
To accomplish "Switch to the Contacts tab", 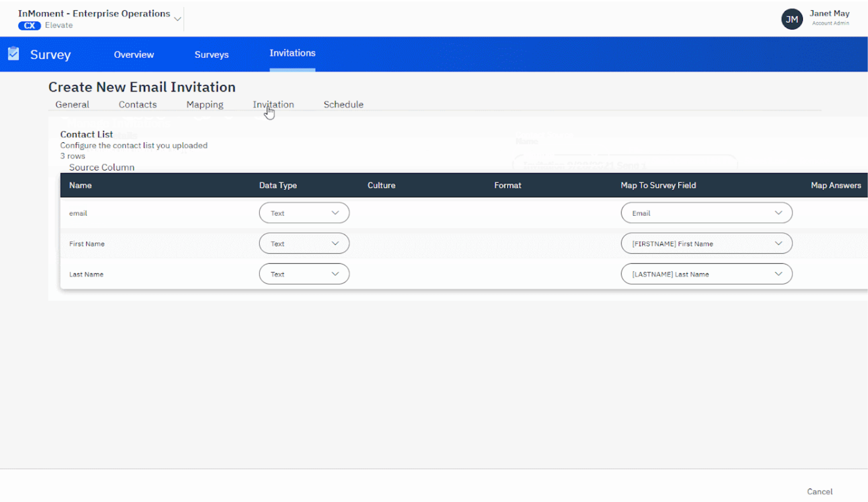I will pyautogui.click(x=138, y=105).
